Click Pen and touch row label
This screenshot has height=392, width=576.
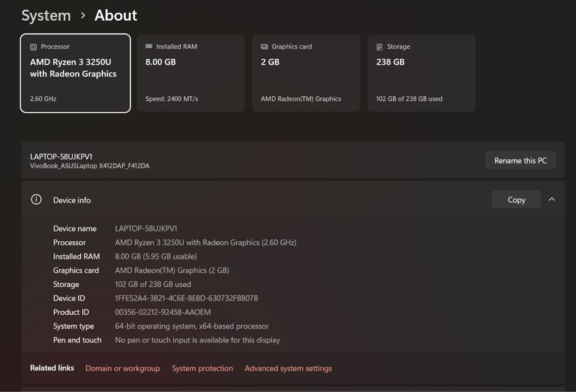tap(77, 340)
